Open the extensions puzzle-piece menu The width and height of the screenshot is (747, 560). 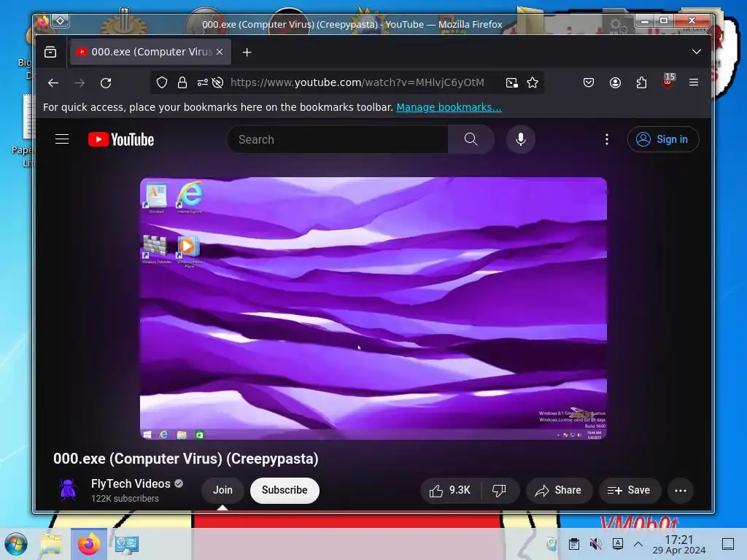click(642, 83)
